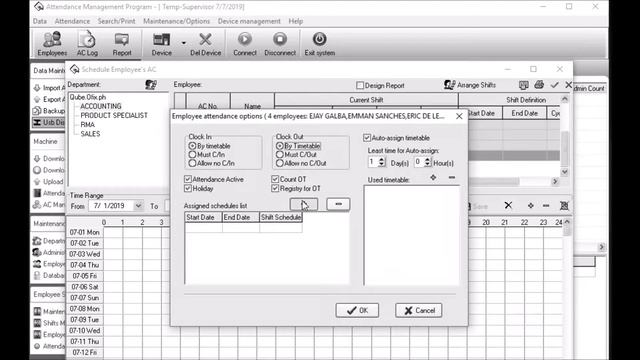
Task: Open the Attendance menu
Action: pyautogui.click(x=72, y=21)
